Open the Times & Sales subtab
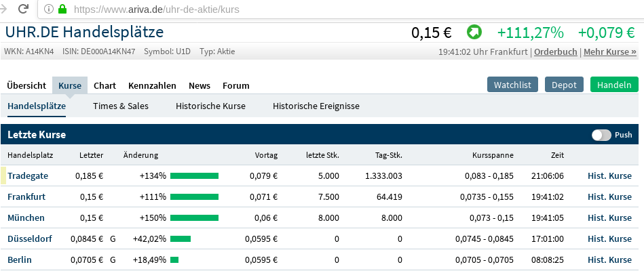Image resolution: width=644 pixels, height=271 pixels. coord(121,106)
